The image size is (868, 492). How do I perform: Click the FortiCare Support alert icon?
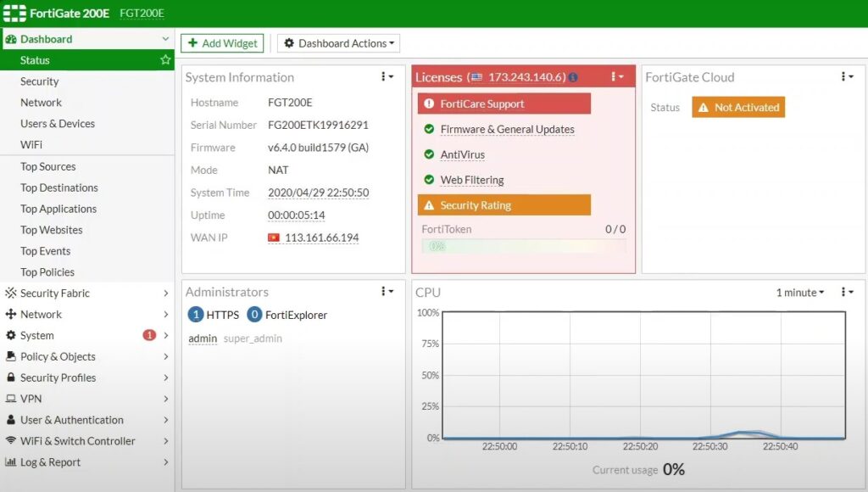pos(429,103)
